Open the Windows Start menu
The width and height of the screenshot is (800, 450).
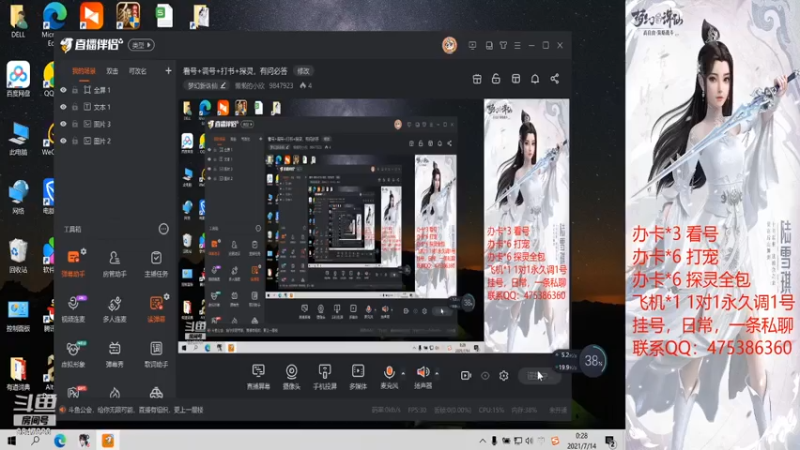point(11,440)
